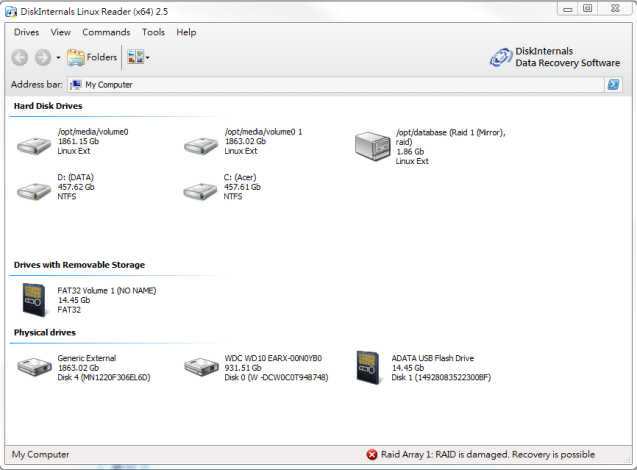Click the Back navigation arrow
637x470 pixels.
coord(20,58)
